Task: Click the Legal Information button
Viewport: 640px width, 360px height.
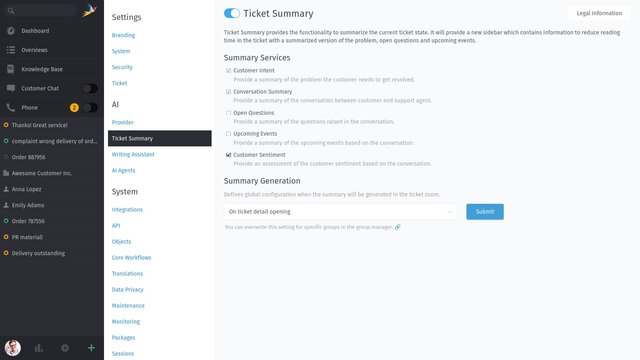Action: (x=599, y=13)
